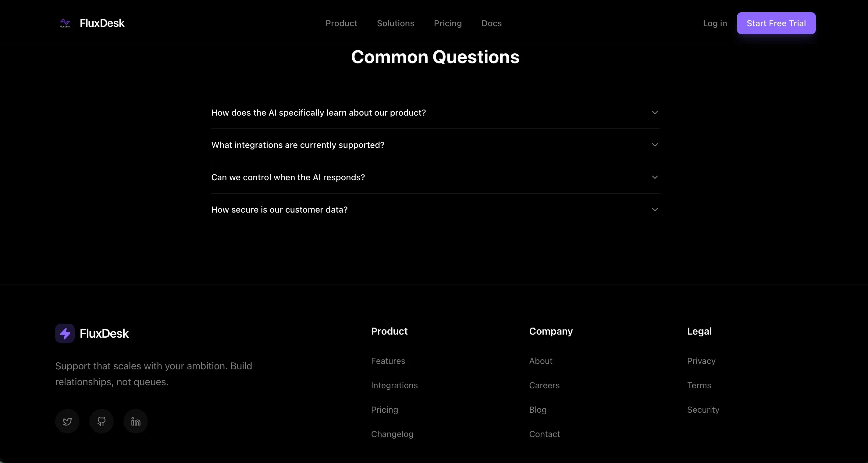The image size is (868, 463).
Task: Click the FluxDesk wave logo in header
Action: (x=65, y=23)
